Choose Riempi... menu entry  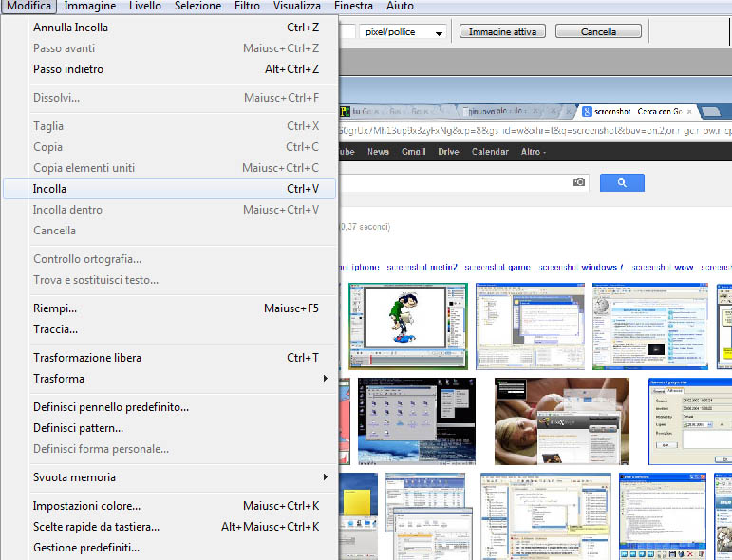(x=170, y=308)
